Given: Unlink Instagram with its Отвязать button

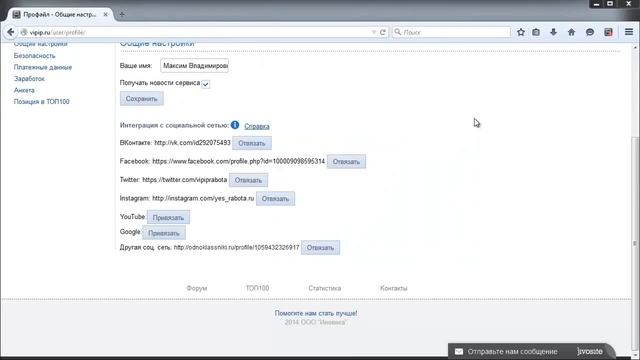Looking at the screenshot, I should [x=275, y=199].
